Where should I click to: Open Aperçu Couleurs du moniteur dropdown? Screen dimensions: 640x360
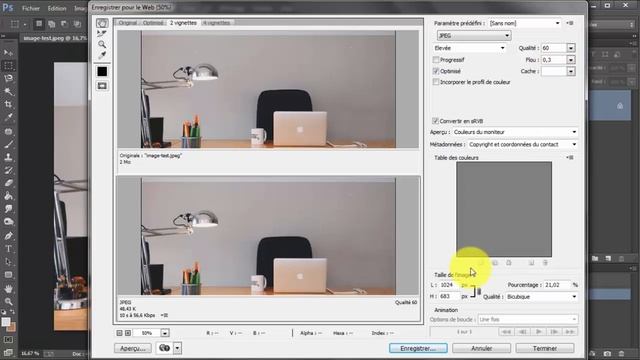(x=515, y=132)
